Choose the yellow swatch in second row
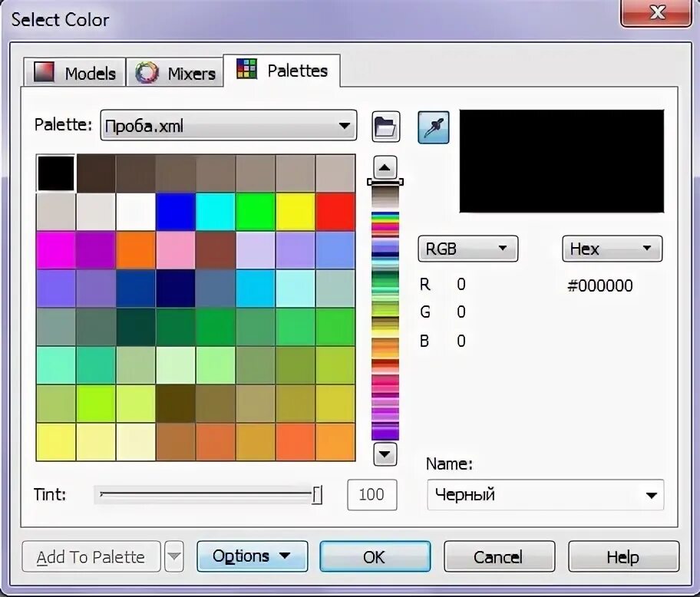Viewport: 700px width, 597px height. [295, 212]
